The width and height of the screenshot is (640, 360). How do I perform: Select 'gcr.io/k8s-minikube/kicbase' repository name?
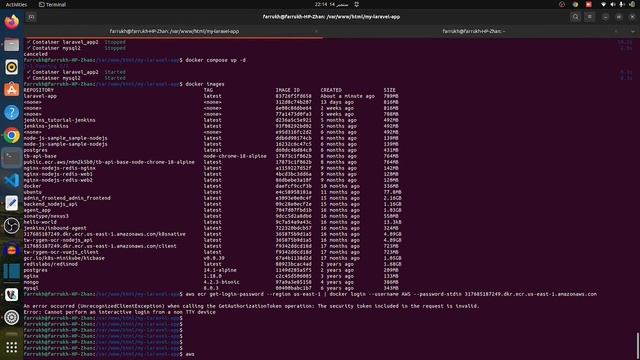pyautogui.click(x=64, y=258)
